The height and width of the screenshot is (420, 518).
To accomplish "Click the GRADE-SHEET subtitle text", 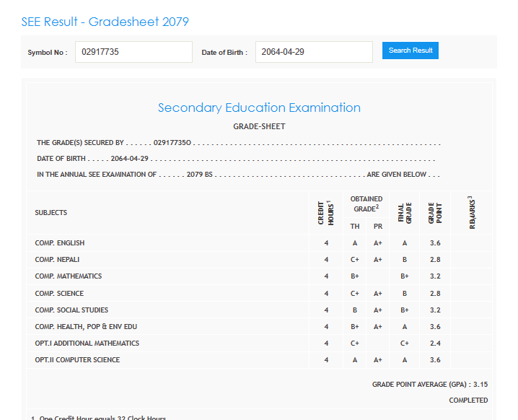I will click(259, 126).
